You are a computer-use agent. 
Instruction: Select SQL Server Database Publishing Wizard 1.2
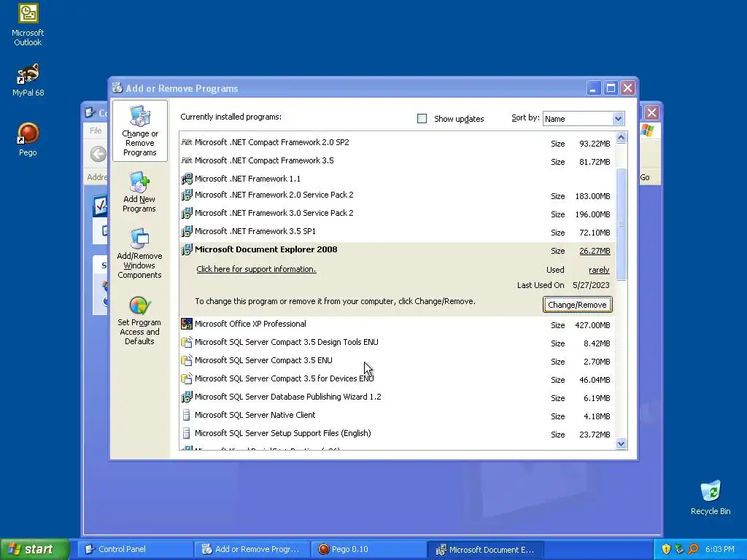[397, 397]
